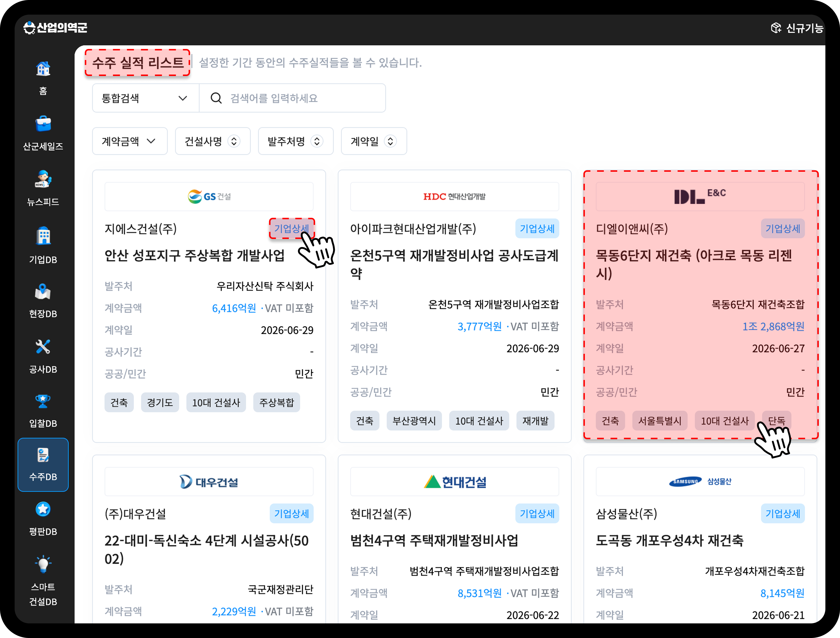Viewport: 840px width, 638px height.
Task: Open 기업상세 for 현대건설(주)
Action: point(537,514)
